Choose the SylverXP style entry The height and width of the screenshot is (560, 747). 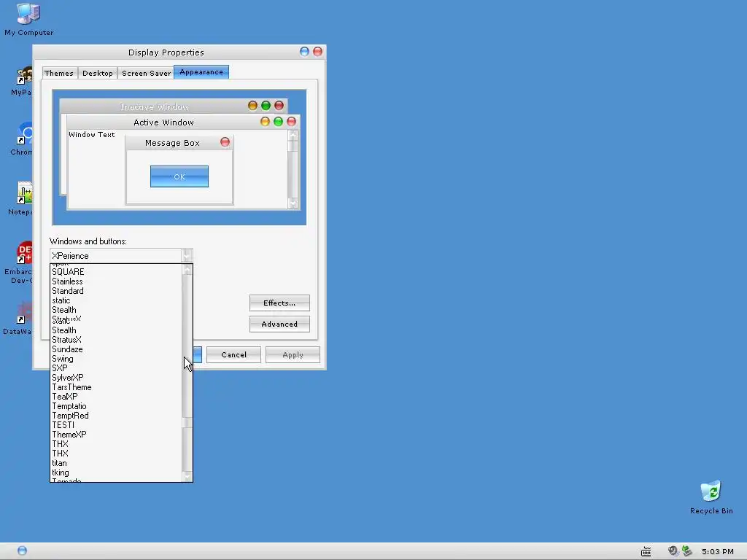point(116,378)
